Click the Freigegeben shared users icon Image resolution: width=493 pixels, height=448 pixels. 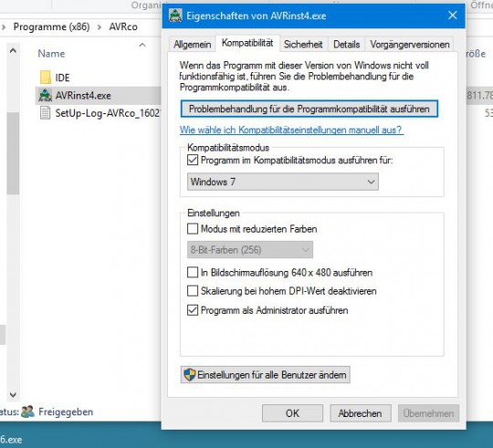pos(28,412)
